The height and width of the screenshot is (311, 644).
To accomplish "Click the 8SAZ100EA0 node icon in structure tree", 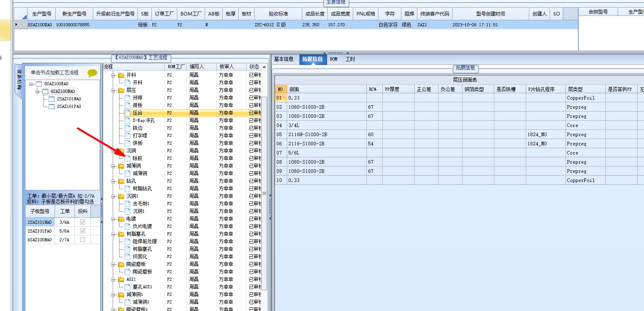I will pyautogui.click(x=39, y=84).
